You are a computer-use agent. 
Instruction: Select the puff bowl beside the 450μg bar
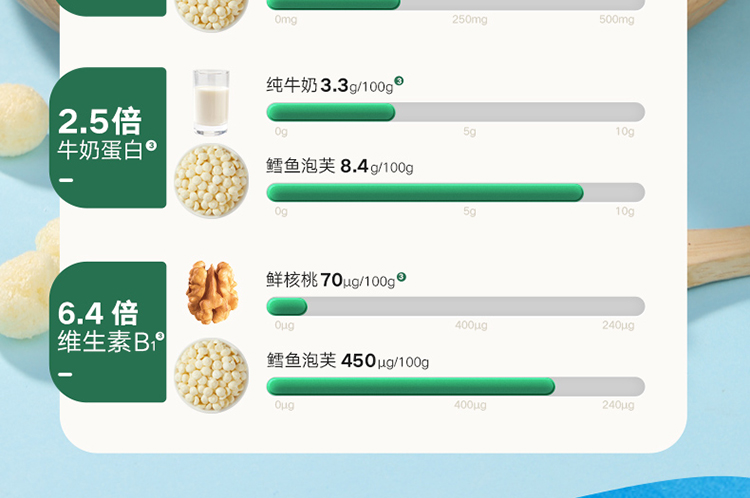pos(211,374)
